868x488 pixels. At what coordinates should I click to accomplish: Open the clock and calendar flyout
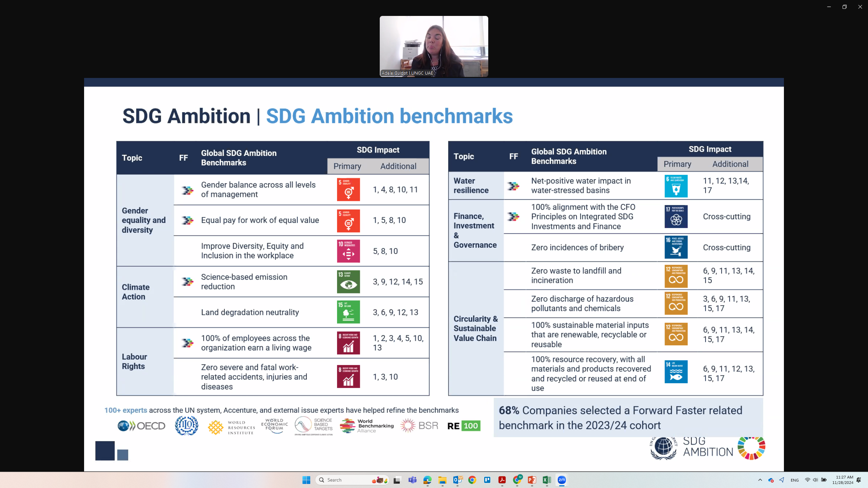coord(842,480)
